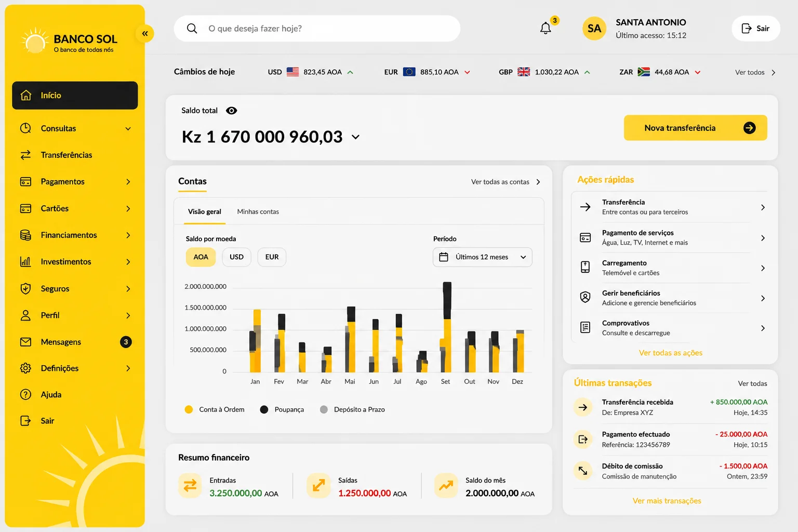Viewport: 798px width, 532px height.
Task: Toggle Poupança legend series
Action: click(282, 409)
